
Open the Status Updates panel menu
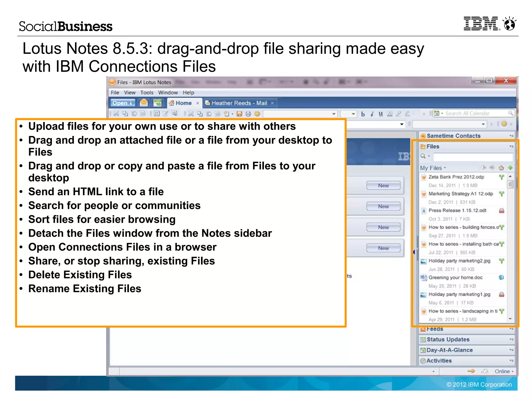(x=511, y=339)
